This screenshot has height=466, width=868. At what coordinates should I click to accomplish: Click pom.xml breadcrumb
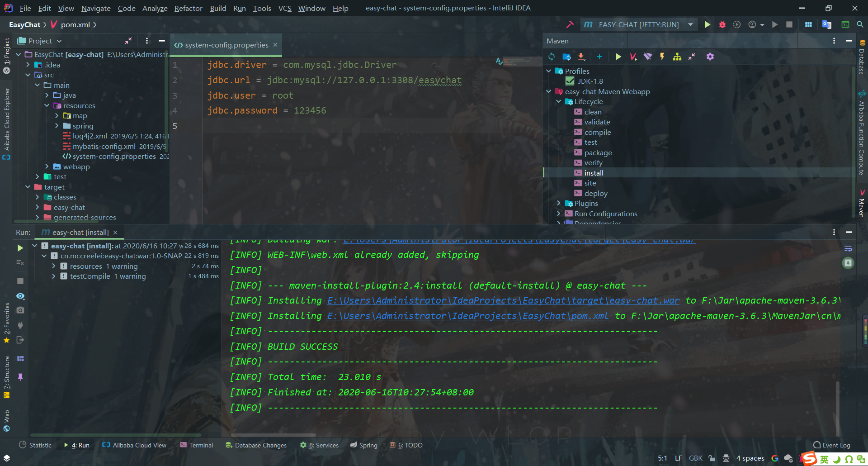(x=70, y=24)
